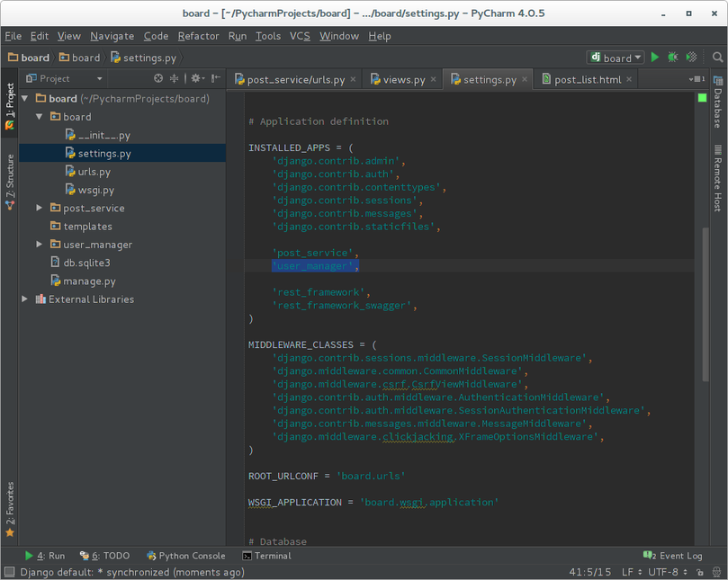
Task: Open the Refactor menu
Action: [198, 36]
